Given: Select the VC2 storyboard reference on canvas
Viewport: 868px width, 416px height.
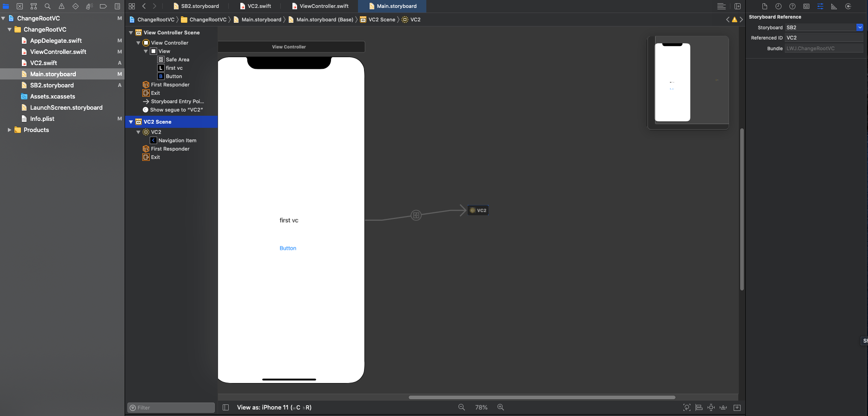Looking at the screenshot, I should coord(478,210).
